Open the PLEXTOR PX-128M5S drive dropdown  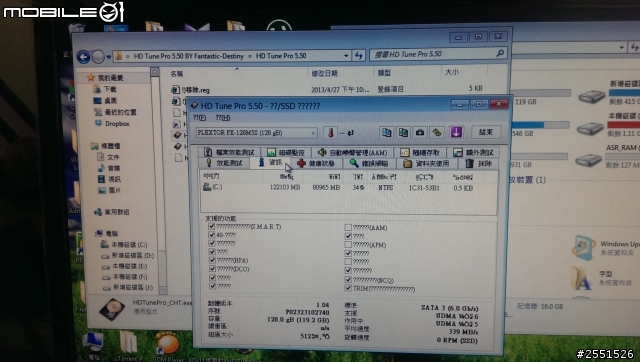click(x=313, y=133)
